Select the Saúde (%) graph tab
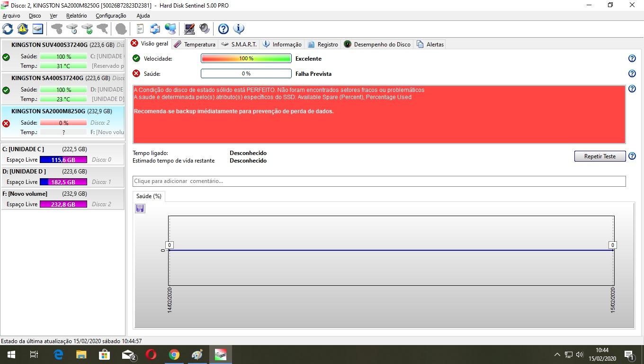Screen dimensions: 644x364 (149, 196)
